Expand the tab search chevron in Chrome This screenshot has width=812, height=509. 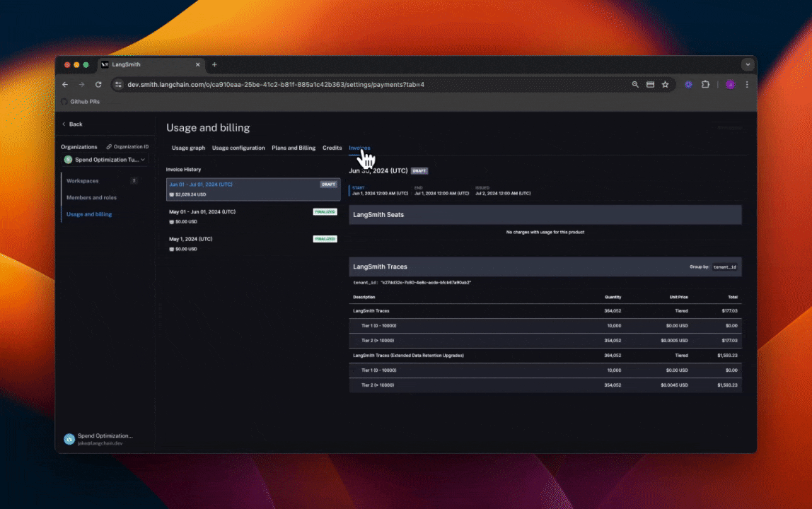click(748, 64)
